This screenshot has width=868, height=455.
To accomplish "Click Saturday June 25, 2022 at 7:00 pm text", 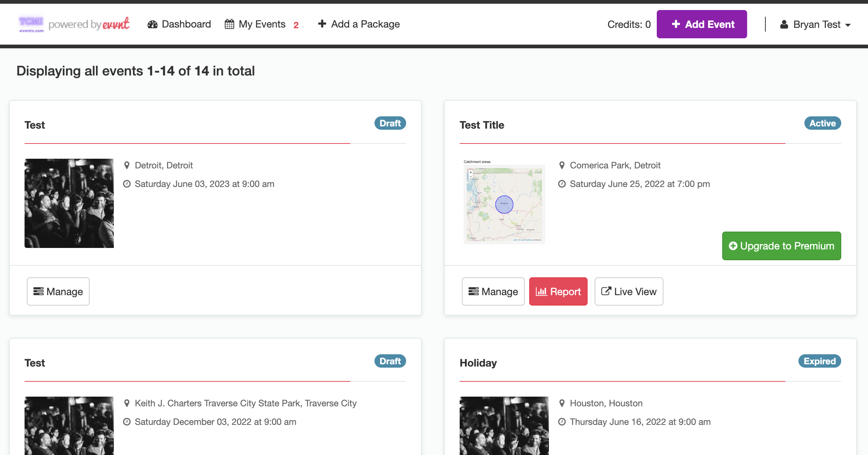I will (x=640, y=184).
